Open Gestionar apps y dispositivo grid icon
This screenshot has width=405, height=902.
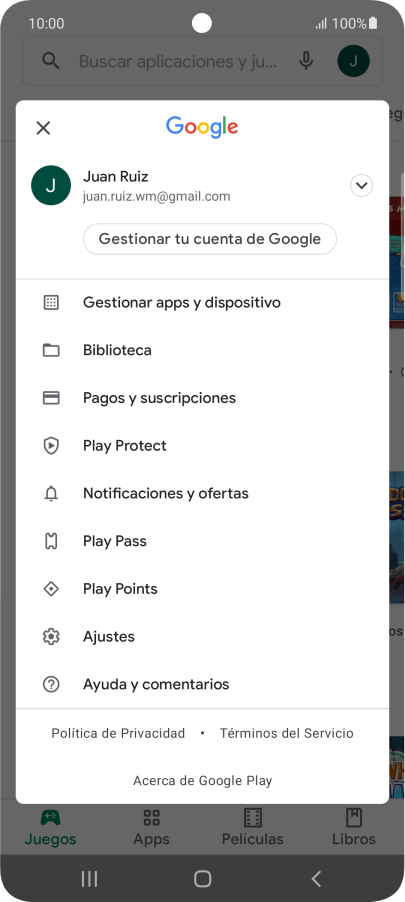(51, 303)
